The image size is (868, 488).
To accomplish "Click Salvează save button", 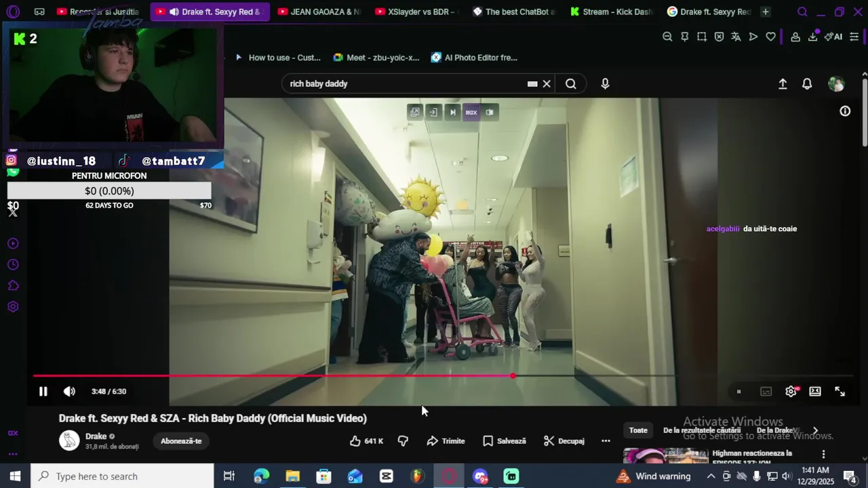I will pos(504,441).
